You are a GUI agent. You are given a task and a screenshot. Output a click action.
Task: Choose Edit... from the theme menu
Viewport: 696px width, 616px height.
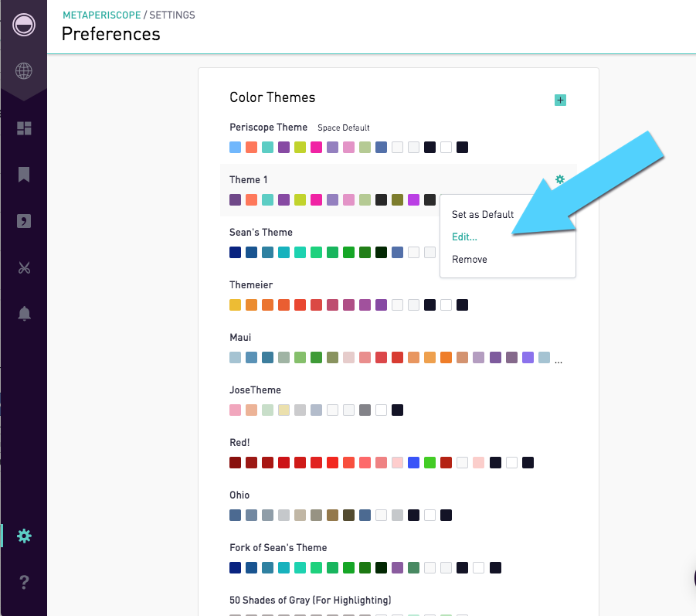tap(464, 237)
